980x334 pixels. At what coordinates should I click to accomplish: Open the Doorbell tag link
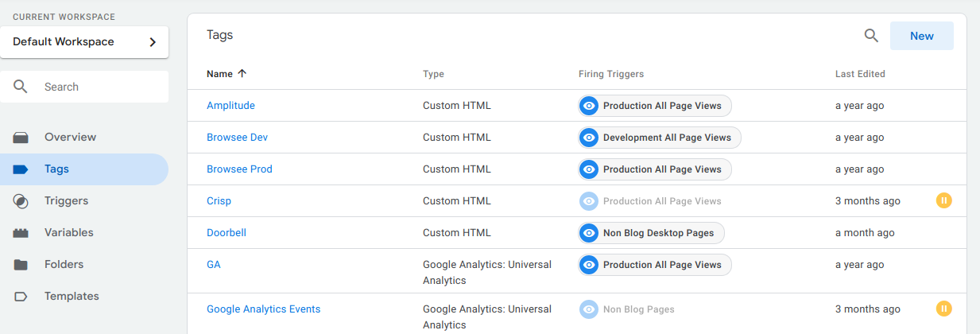coord(227,233)
